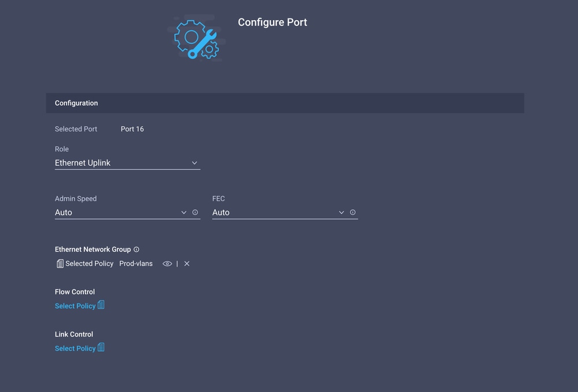View the Prod-vlans policy with the eye icon
578x392 pixels.
[x=167, y=264]
